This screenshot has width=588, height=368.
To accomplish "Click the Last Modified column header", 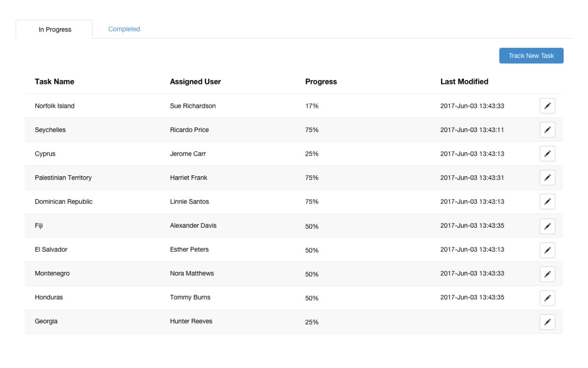I will point(465,81).
